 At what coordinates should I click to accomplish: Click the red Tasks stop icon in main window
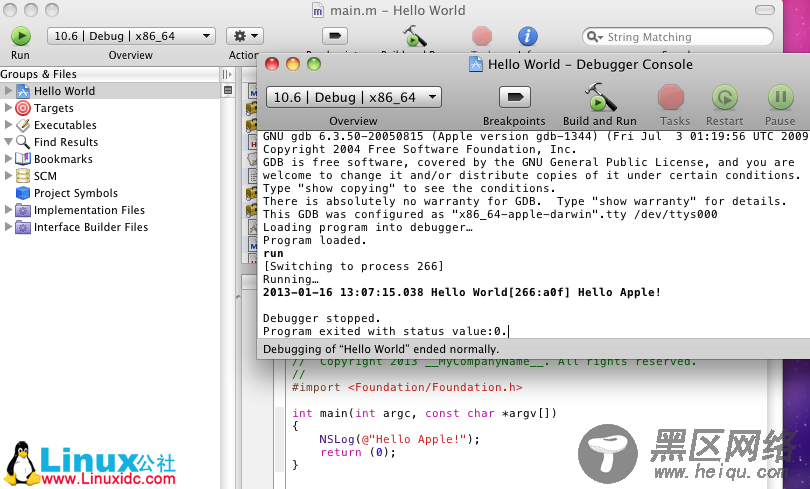(x=482, y=36)
